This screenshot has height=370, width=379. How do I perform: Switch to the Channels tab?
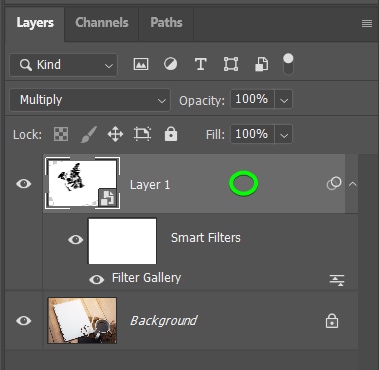coord(102,23)
